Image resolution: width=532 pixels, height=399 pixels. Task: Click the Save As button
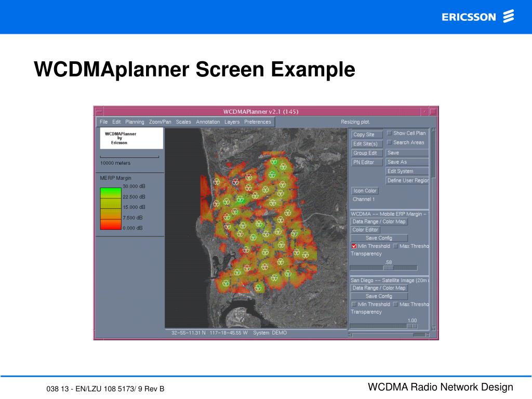click(407, 162)
